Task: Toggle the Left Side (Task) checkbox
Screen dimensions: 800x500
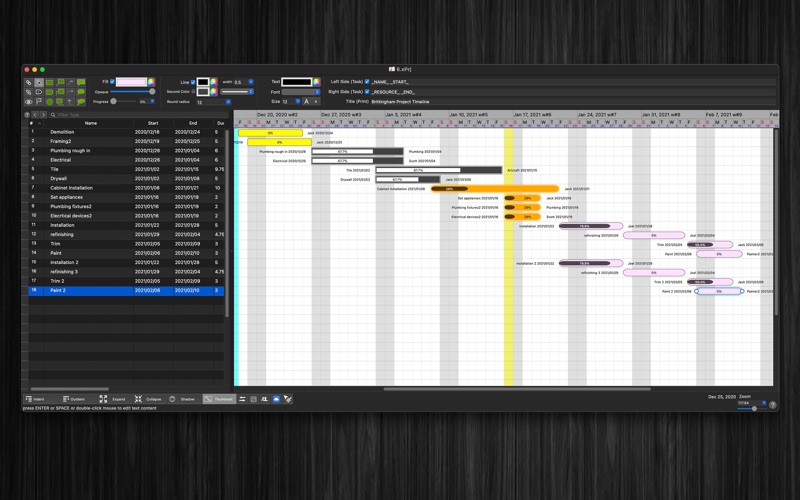Action: tap(367, 82)
